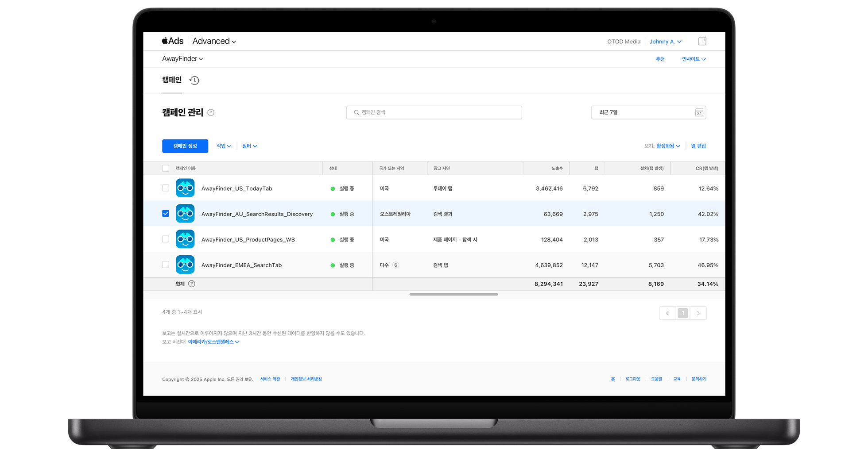Screen dimensions: 868x453
Task: Open the 교육 footer link
Action: click(677, 379)
